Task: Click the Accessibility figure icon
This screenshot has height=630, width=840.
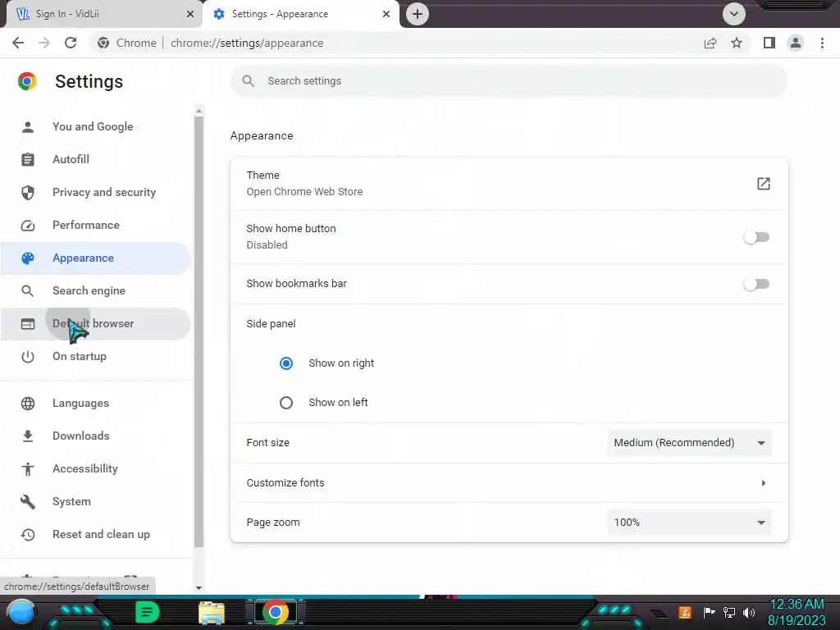Action: click(28, 469)
